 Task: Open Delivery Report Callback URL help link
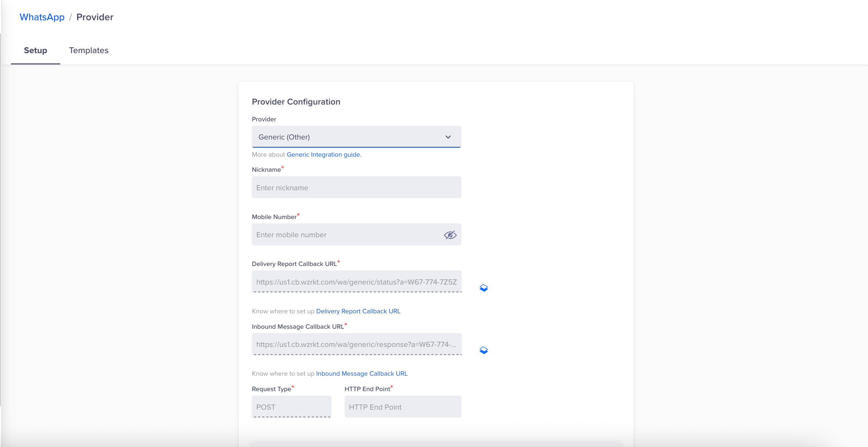click(358, 311)
